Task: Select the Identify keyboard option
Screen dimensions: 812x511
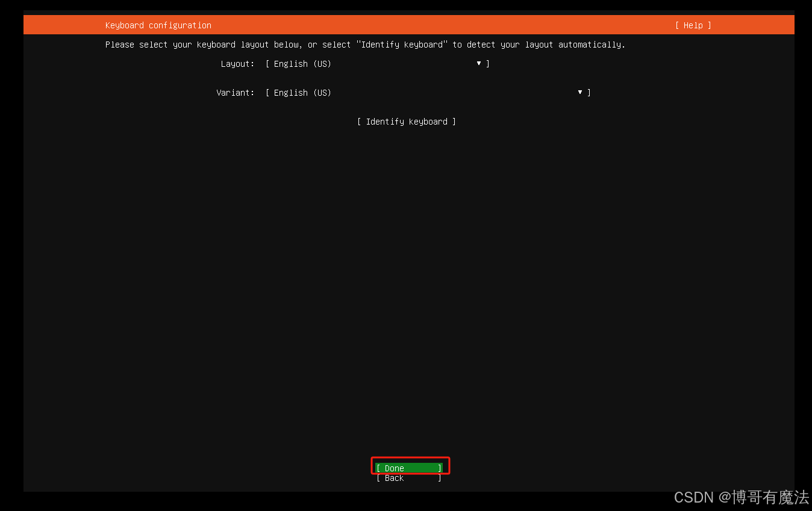Action: click(x=407, y=121)
